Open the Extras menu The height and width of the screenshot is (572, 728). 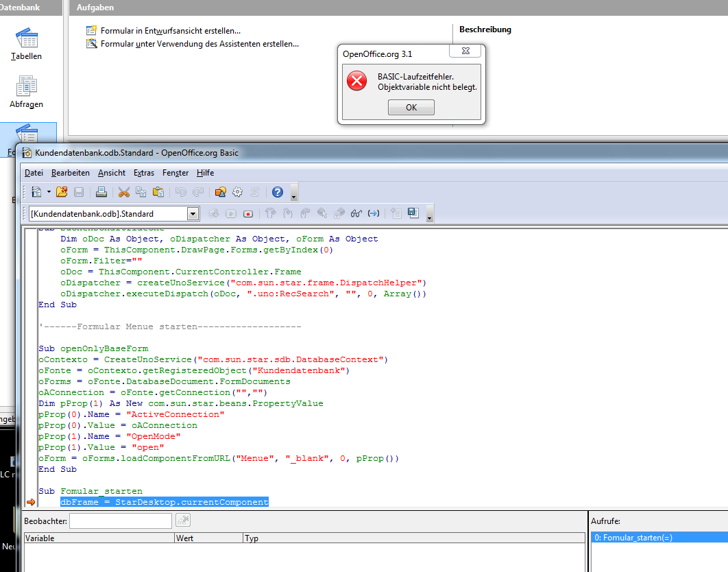click(144, 173)
